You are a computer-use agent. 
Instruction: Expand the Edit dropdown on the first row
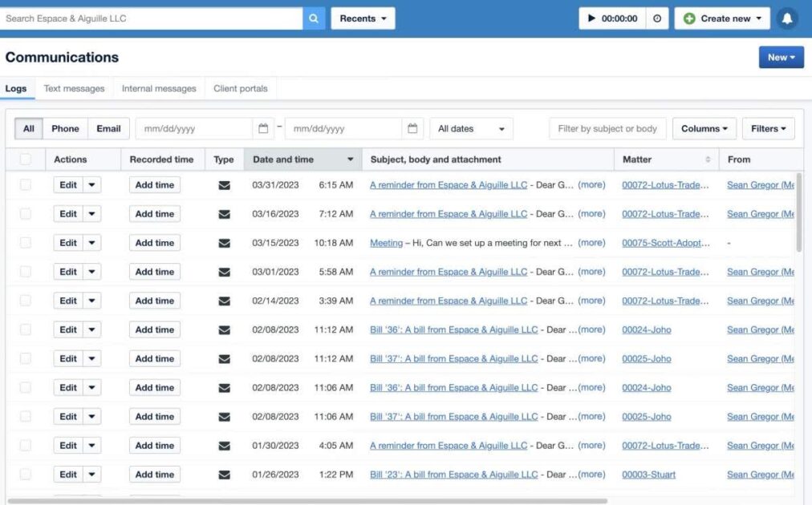[90, 184]
